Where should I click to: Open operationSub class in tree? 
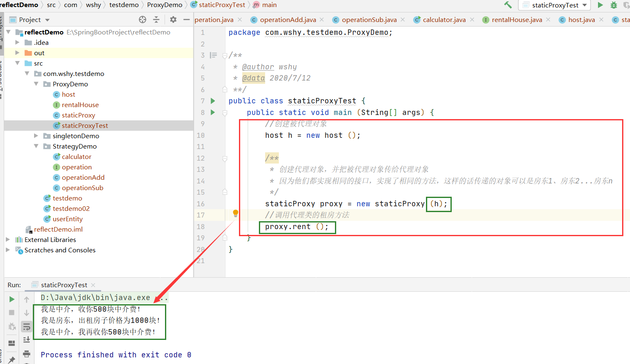click(83, 188)
